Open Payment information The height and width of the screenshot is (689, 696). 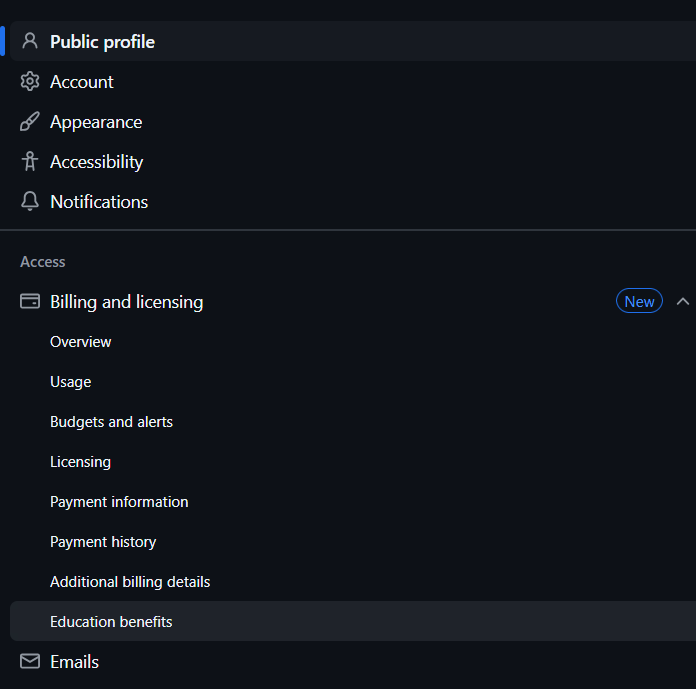(x=119, y=502)
